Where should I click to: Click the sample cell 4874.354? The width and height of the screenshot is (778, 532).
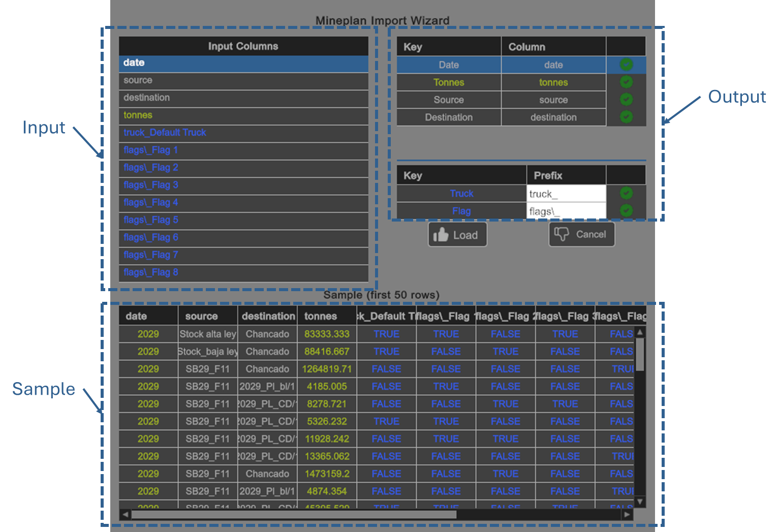pos(327,491)
